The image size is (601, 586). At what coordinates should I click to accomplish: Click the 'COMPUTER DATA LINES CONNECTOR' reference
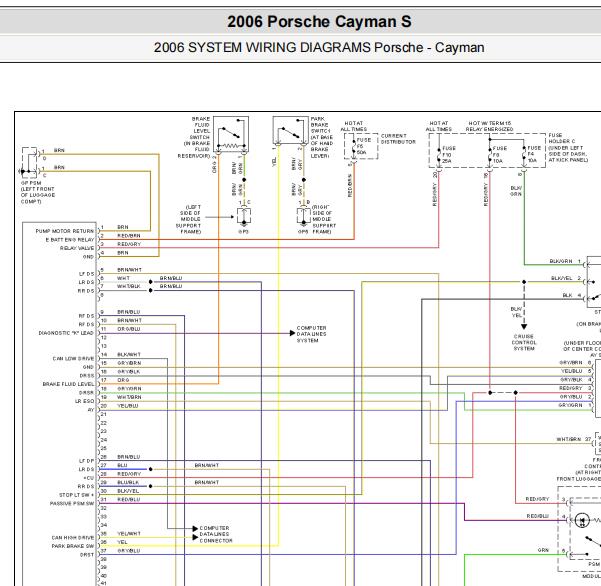(x=216, y=534)
